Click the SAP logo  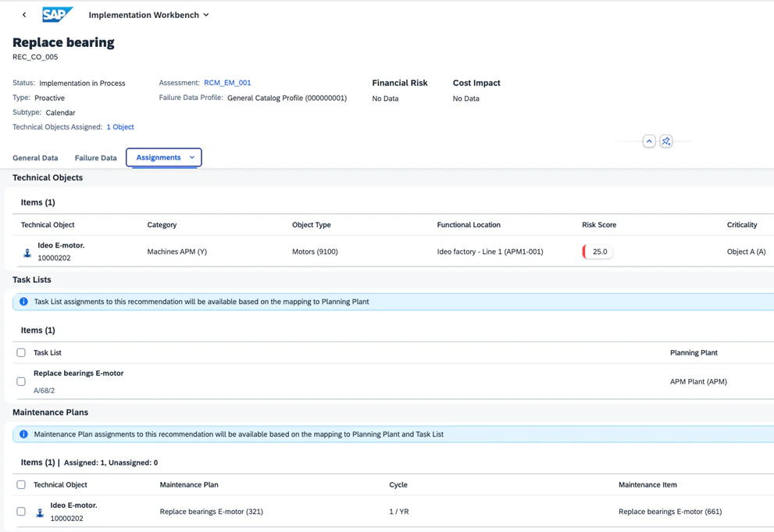click(57, 15)
